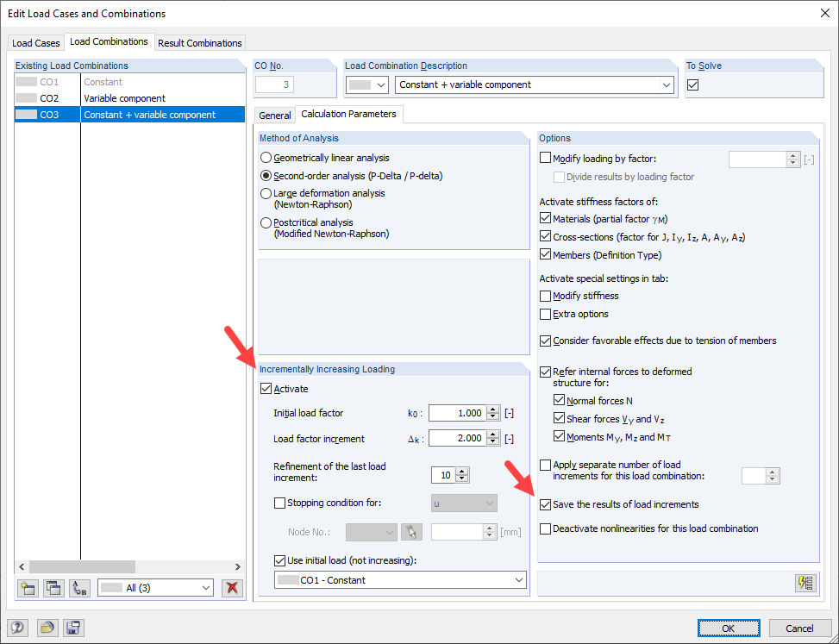Pick a node graphically with the arrow picker

coord(411,531)
